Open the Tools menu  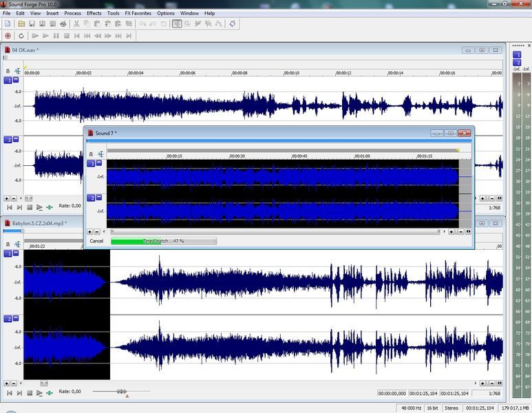point(113,13)
